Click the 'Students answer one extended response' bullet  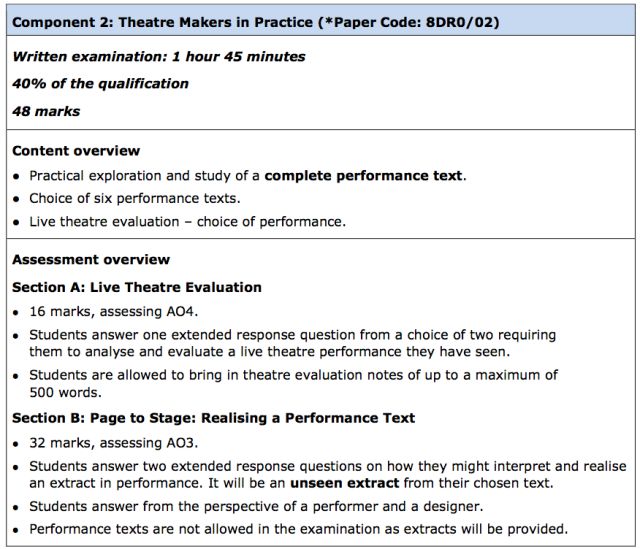[292, 343]
